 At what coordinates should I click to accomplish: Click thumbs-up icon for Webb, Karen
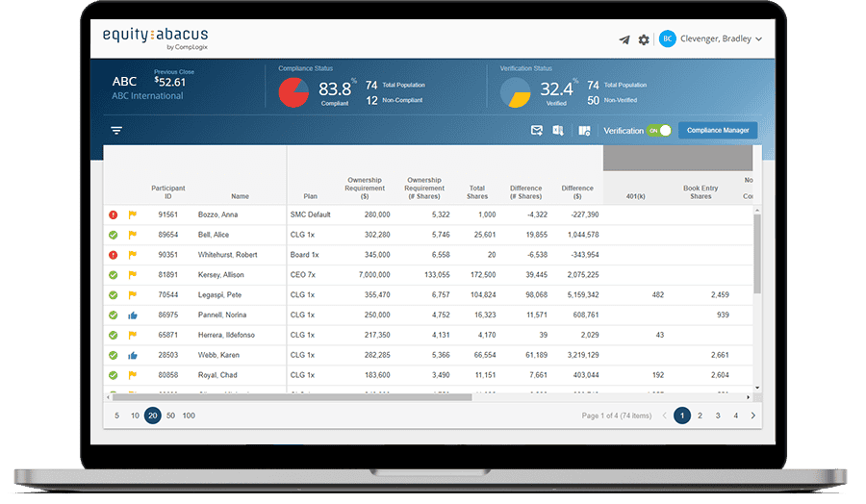(133, 355)
